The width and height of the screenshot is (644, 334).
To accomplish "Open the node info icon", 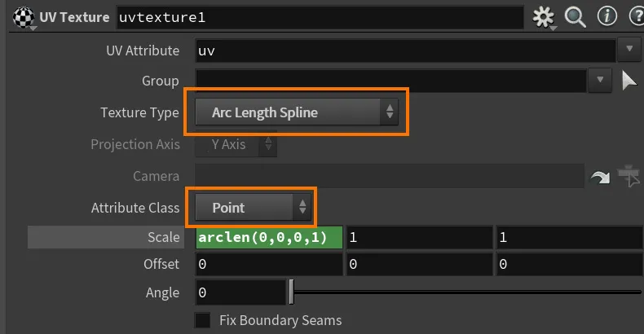I will (607, 17).
